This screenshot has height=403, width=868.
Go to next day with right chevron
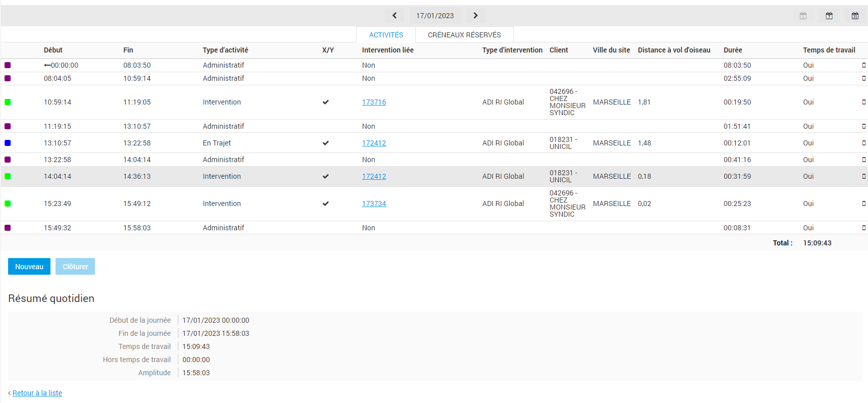coord(475,16)
